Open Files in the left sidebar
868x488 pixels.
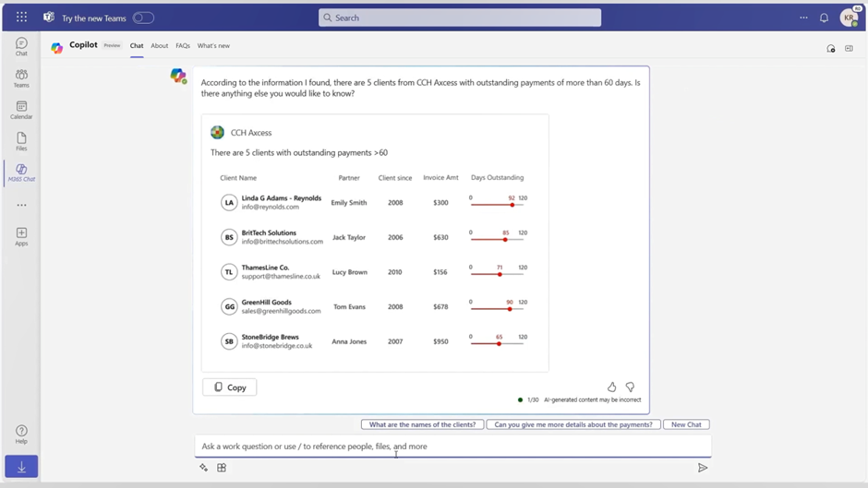point(21,141)
